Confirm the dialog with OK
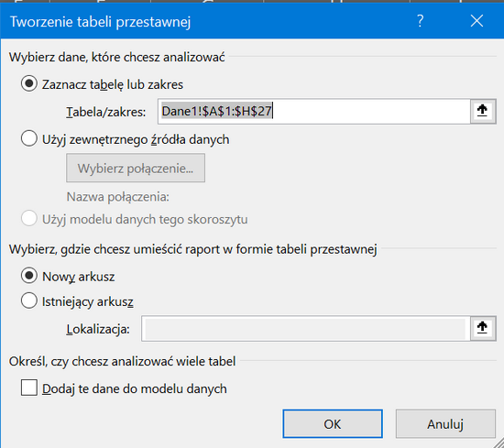This screenshot has width=504, height=448. point(333,423)
